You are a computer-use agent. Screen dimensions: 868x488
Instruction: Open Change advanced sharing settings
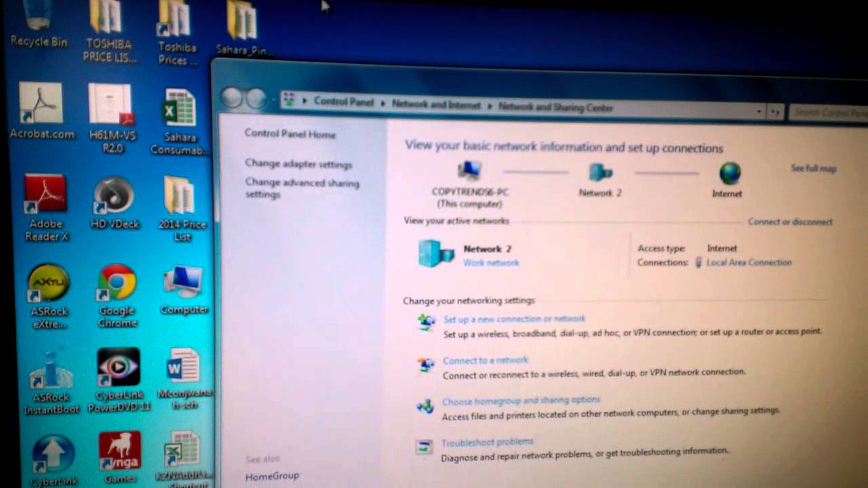pos(302,188)
